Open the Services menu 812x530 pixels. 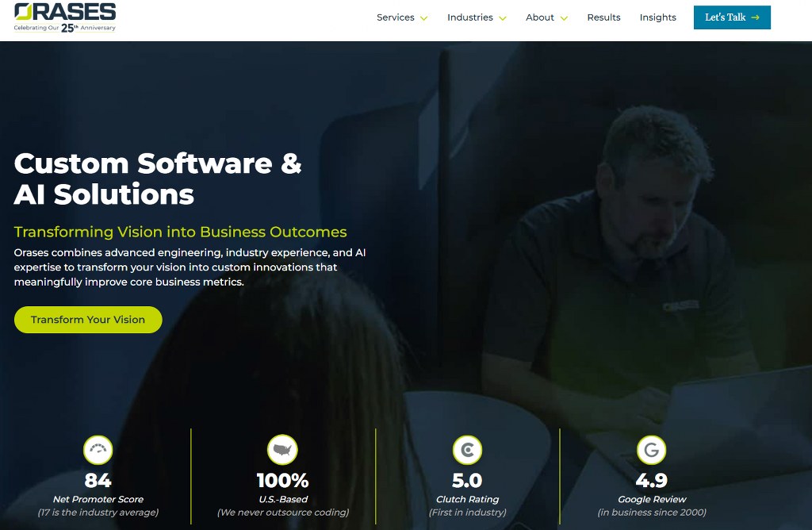(396, 17)
